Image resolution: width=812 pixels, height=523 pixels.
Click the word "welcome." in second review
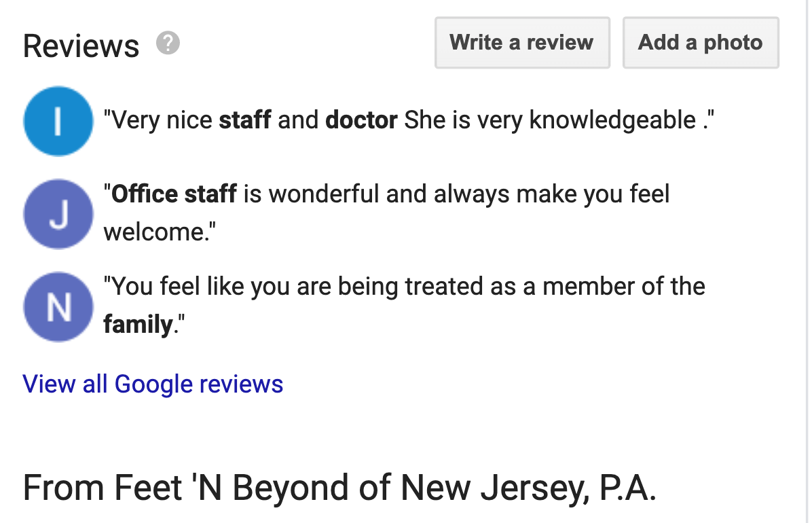(x=160, y=232)
